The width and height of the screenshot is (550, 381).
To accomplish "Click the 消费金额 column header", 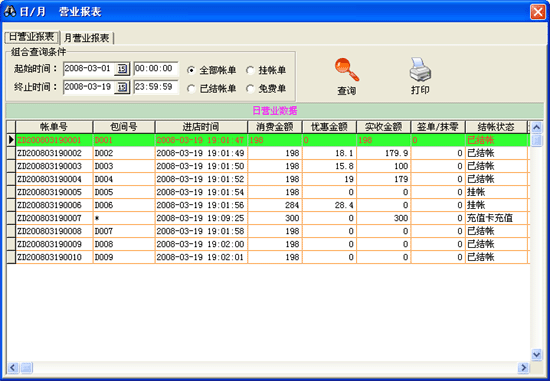I will (x=275, y=127).
